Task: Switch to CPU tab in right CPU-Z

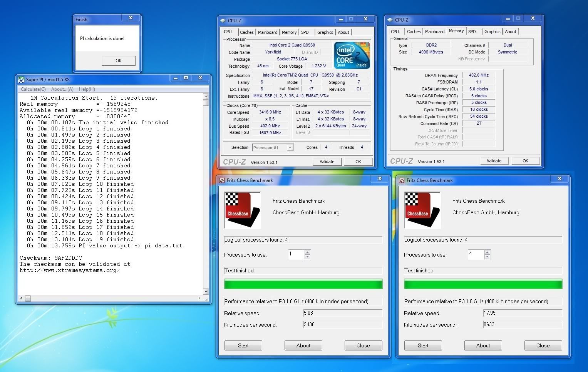Action: (x=395, y=32)
